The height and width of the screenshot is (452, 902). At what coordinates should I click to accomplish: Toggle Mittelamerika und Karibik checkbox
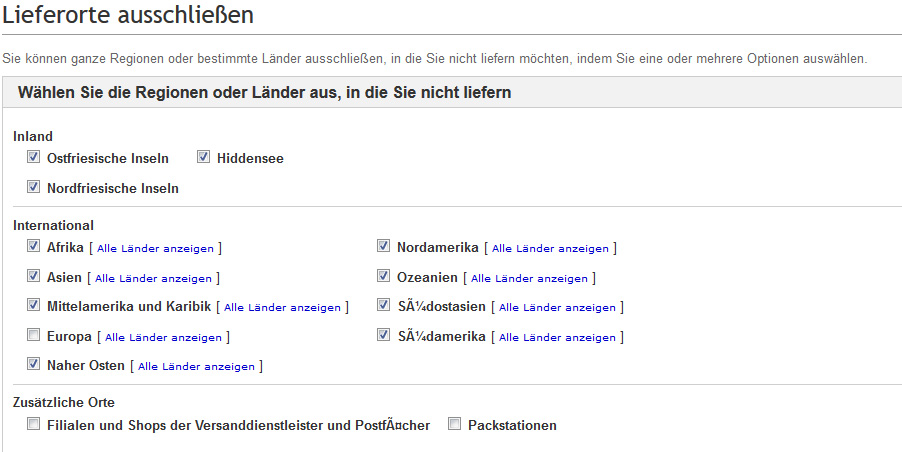34,306
